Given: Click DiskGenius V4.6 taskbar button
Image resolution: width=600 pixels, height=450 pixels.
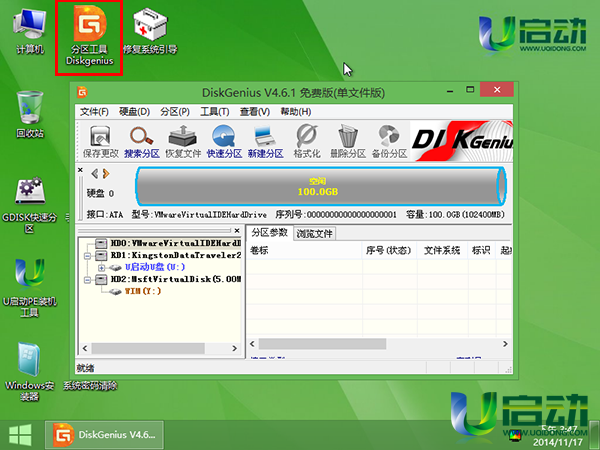Looking at the screenshot, I should (104, 435).
